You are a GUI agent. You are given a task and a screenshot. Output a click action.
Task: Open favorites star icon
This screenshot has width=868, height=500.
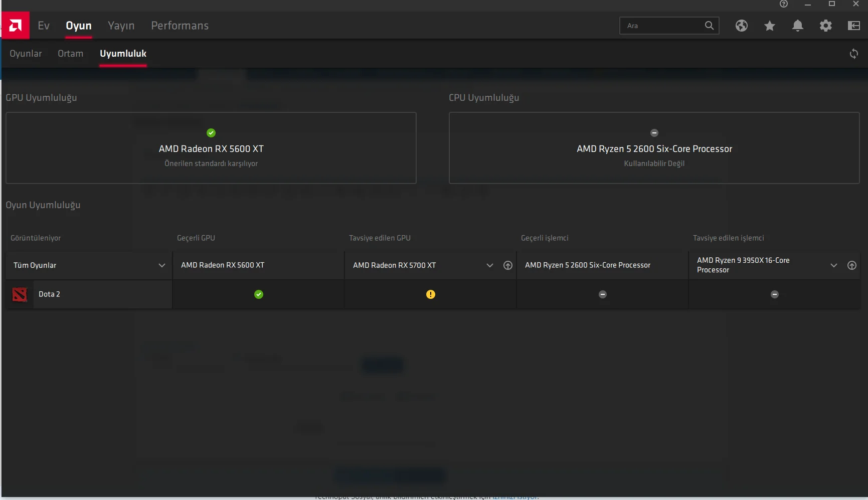point(770,26)
